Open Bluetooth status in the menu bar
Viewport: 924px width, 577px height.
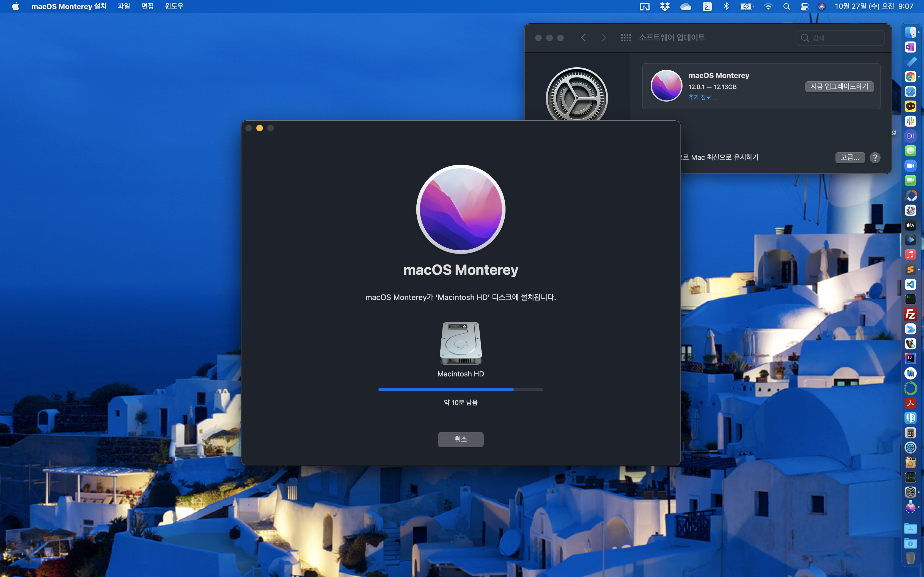coord(726,7)
